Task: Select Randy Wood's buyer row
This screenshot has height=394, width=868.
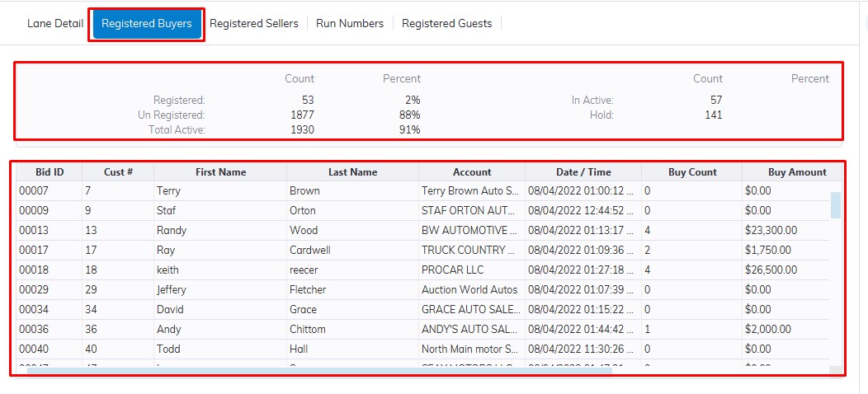Action: 221,230
